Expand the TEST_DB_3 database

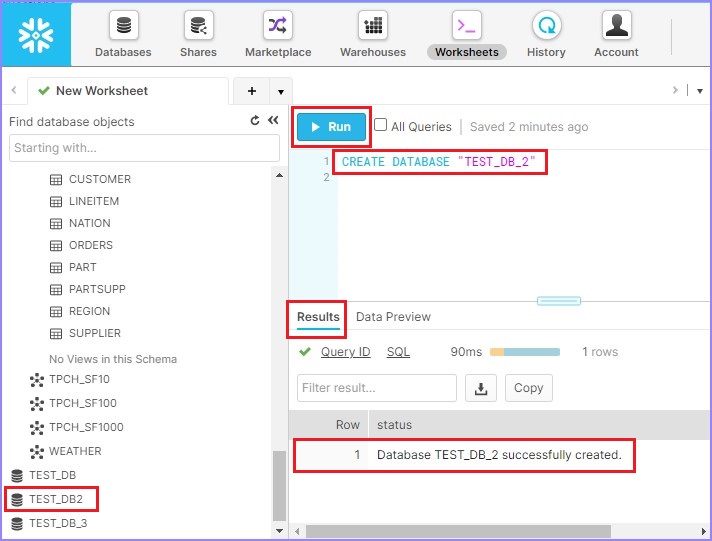[49, 524]
